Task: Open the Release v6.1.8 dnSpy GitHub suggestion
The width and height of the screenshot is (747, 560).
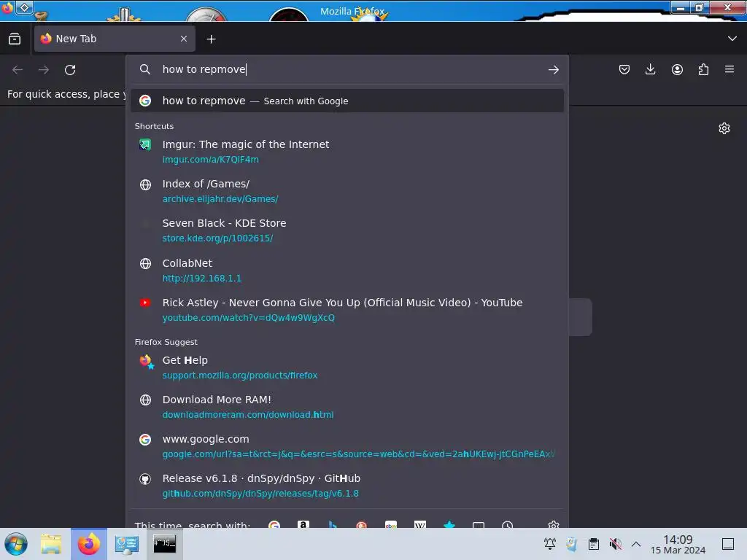Action: [347, 486]
